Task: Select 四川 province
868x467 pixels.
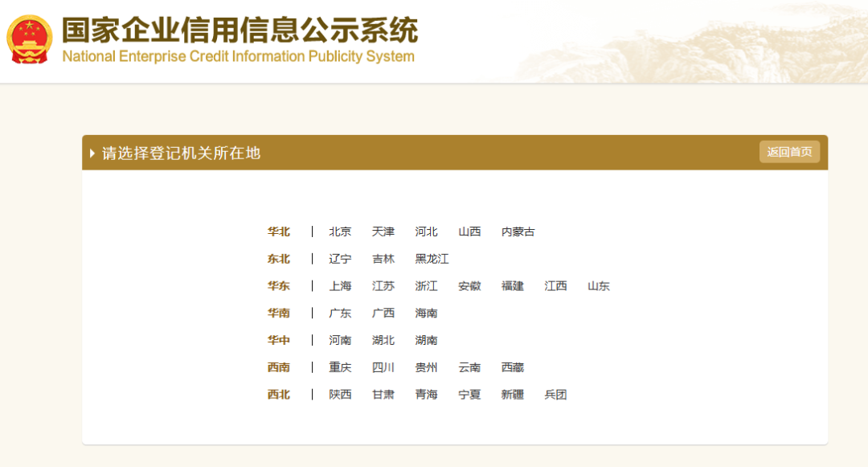Action: (383, 367)
